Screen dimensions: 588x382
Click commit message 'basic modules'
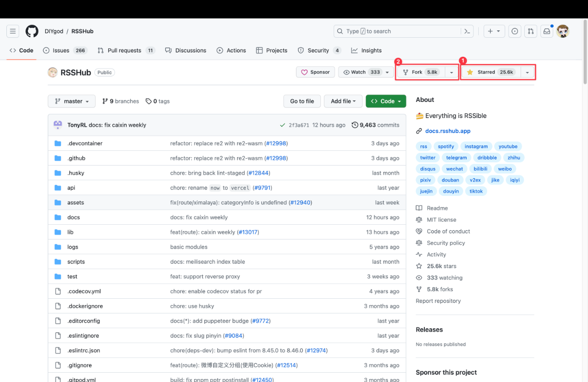(x=189, y=247)
